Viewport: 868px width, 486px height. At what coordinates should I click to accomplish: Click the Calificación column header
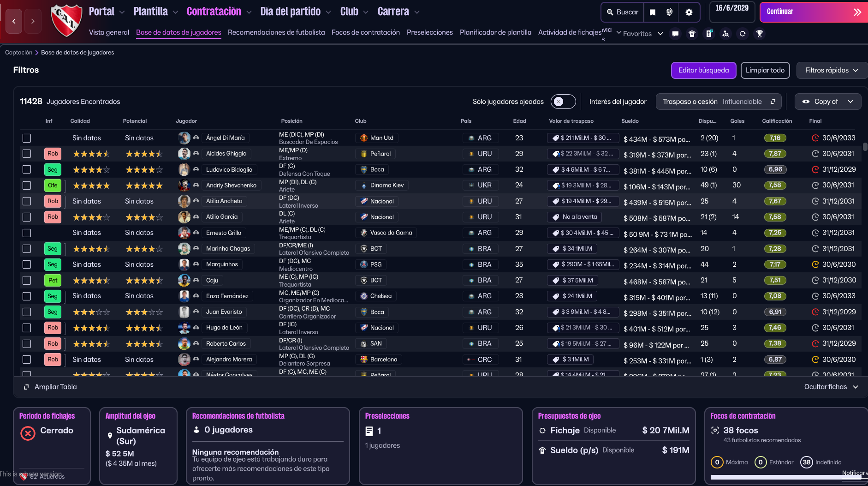pyautogui.click(x=777, y=121)
